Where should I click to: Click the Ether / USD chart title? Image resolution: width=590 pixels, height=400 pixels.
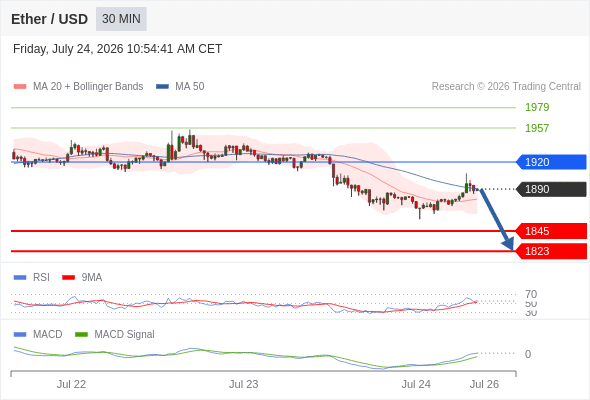(49, 19)
